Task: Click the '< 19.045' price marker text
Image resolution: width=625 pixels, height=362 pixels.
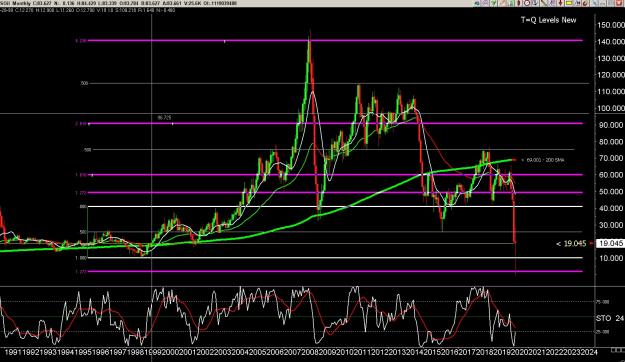Action: 571,243
